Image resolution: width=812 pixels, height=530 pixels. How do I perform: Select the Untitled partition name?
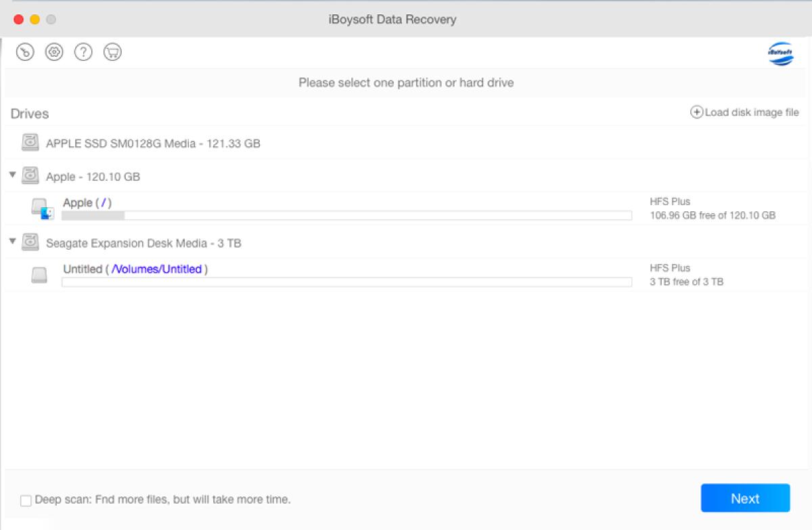coord(82,269)
